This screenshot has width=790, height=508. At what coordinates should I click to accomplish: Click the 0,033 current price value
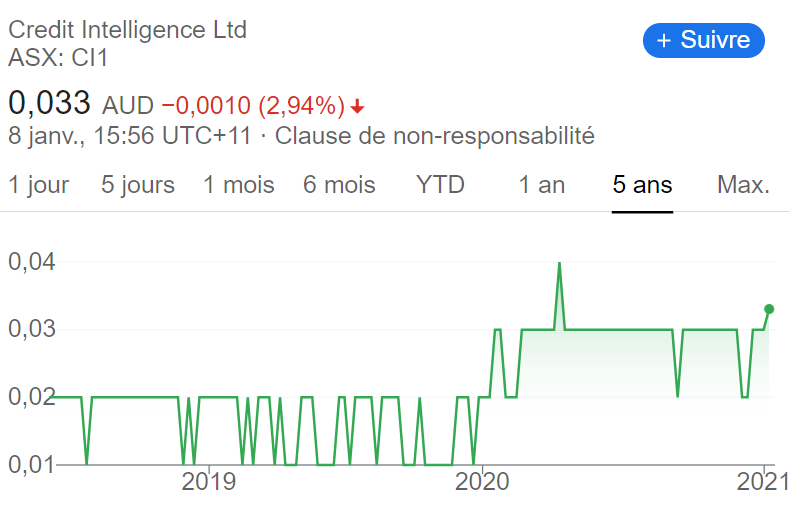point(49,103)
